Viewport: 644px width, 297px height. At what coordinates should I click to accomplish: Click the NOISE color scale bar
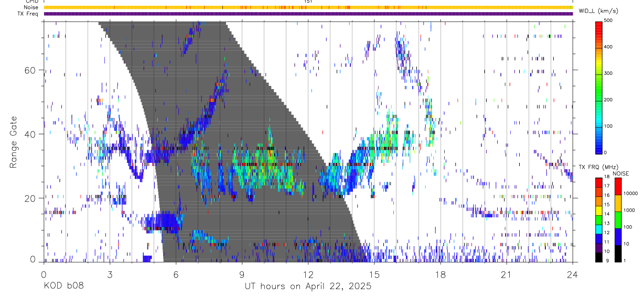pyautogui.click(x=618, y=220)
